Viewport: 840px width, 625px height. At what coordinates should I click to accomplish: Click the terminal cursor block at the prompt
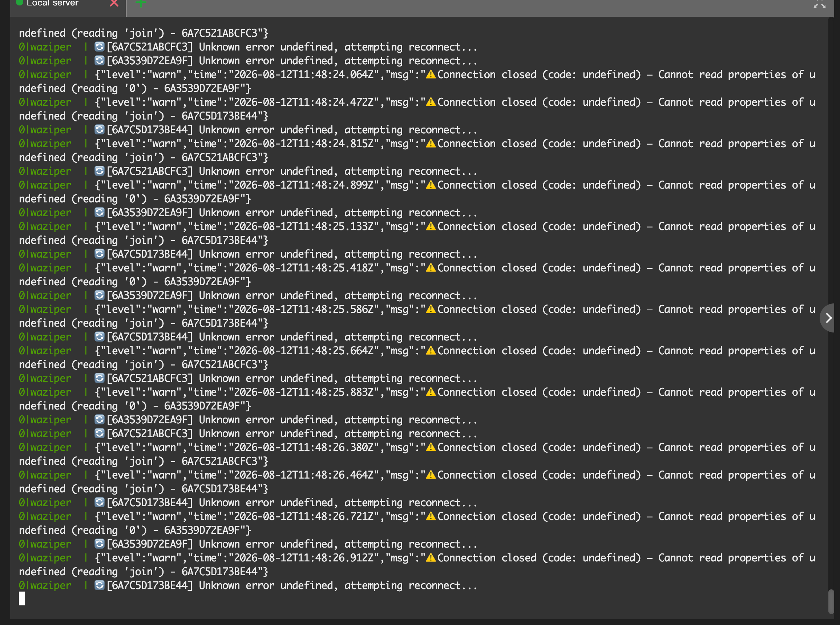22,598
